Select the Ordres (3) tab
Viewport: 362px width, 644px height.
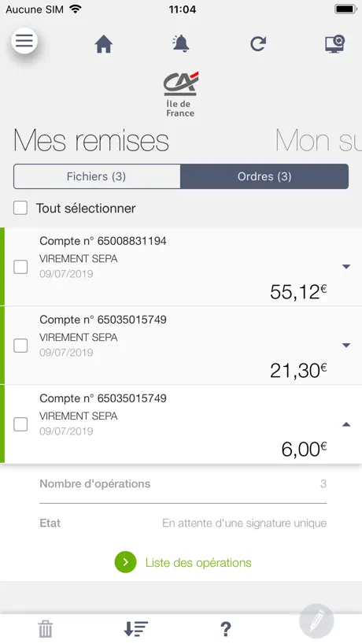[x=264, y=176]
